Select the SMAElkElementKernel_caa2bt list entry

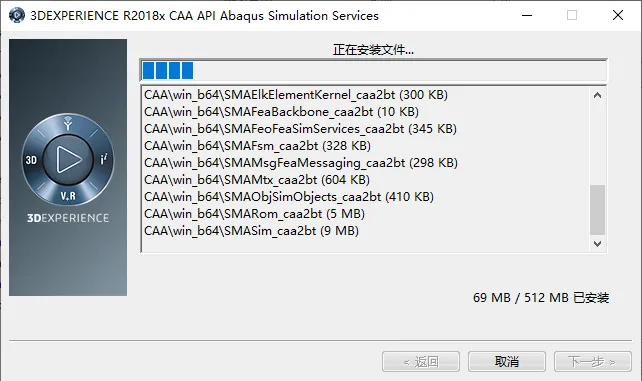click(296, 95)
